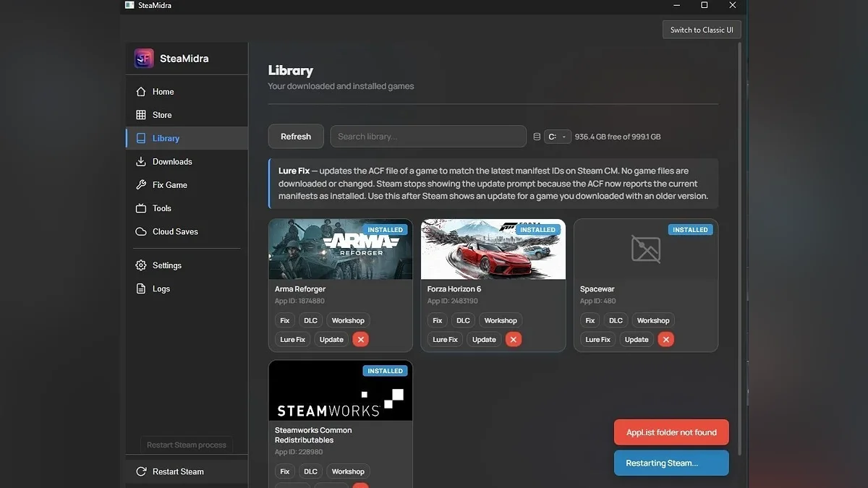Click Lure Fix for Spacewar
This screenshot has width=868, height=488.
pos(598,339)
